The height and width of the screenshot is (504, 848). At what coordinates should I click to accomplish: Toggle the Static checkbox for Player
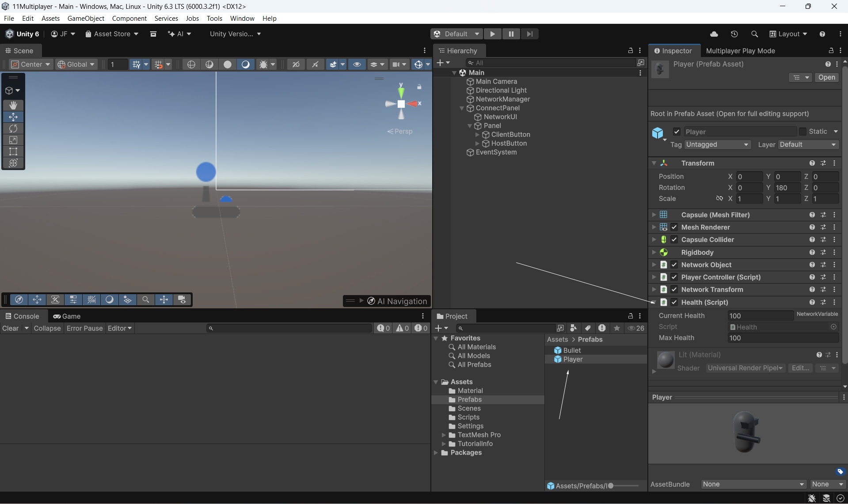click(x=802, y=132)
